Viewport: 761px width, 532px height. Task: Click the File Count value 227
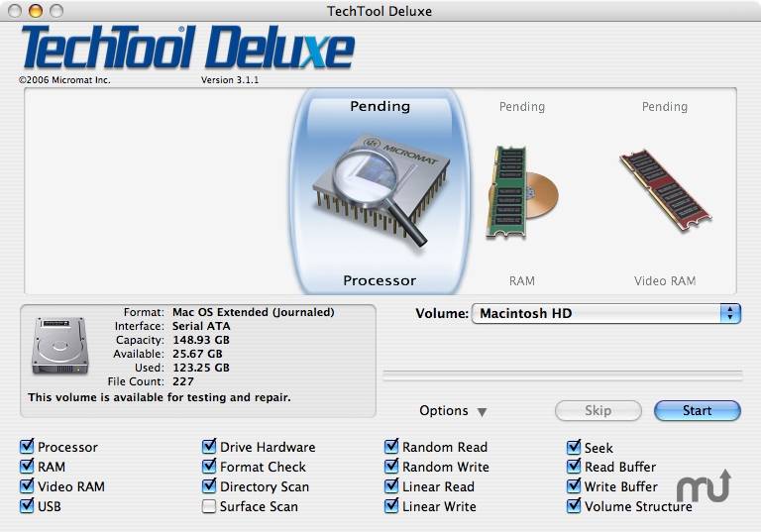point(183,381)
